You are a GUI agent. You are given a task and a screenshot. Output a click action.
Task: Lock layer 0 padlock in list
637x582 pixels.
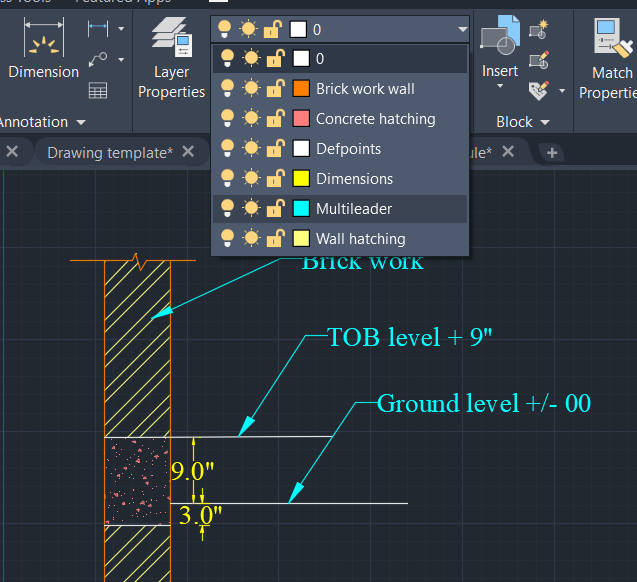275,58
